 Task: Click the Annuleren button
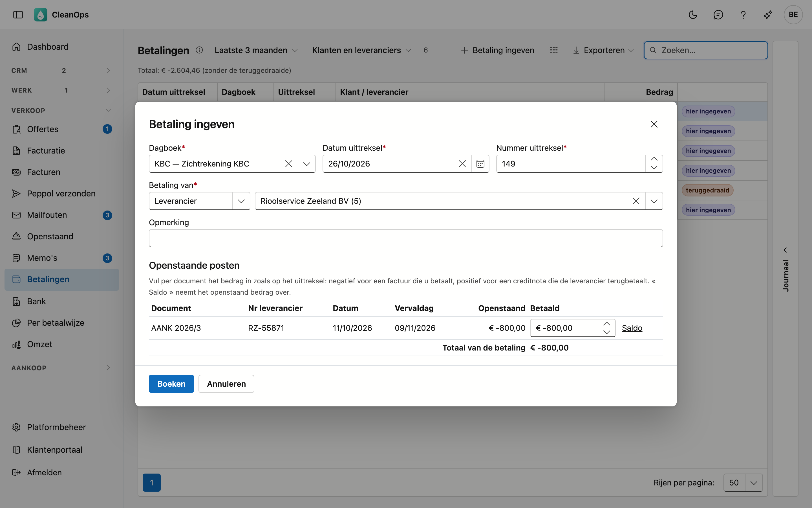pyautogui.click(x=226, y=384)
